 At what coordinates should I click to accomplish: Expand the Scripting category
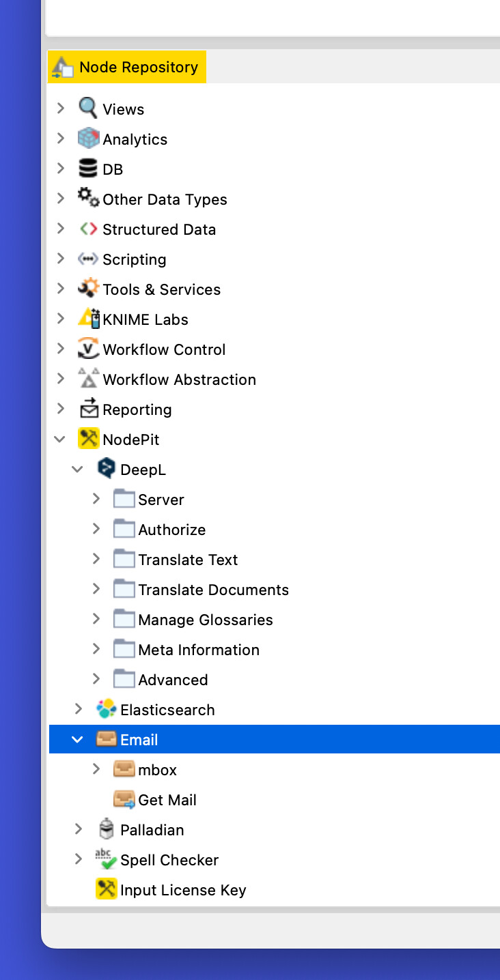point(61,258)
